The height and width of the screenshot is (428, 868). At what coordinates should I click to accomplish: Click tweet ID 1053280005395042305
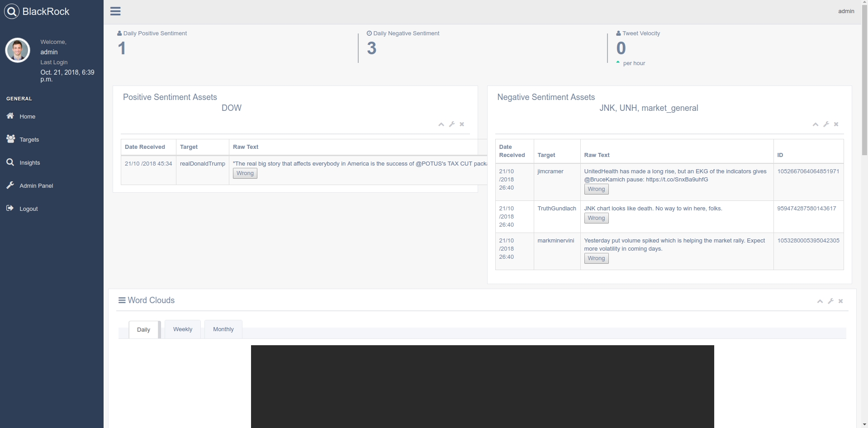pos(808,241)
